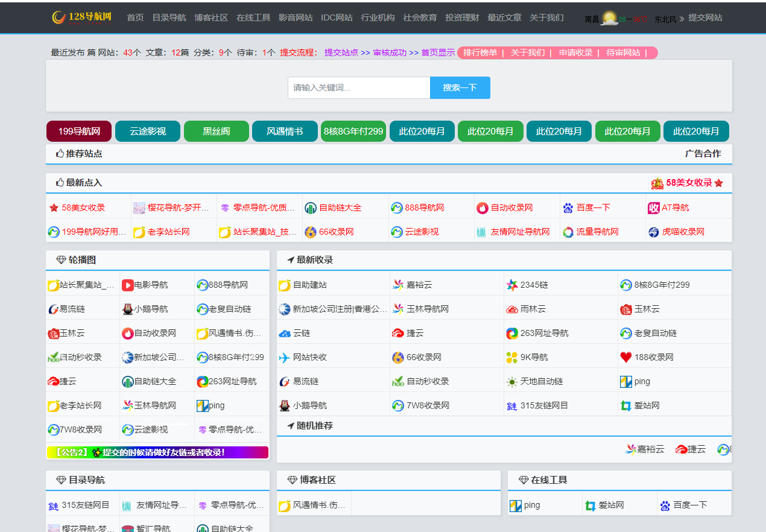This screenshot has height=532, width=766.
Task: Open 新加坡公司注册 link in 最新收录
Action: pyautogui.click(x=340, y=309)
